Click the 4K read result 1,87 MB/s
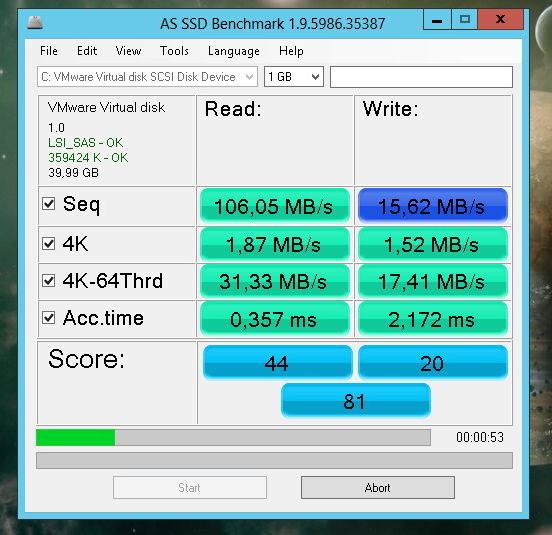552x535 pixels. point(275,244)
